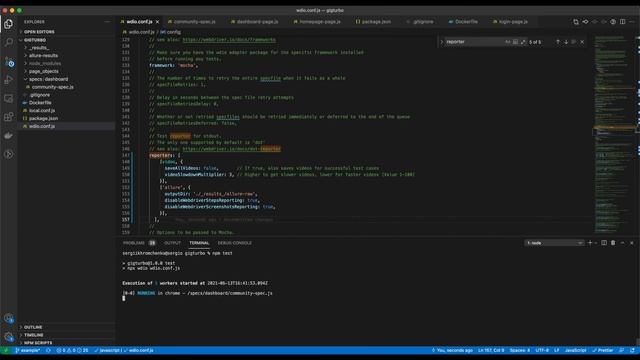
Task: Create a new terminal with plus icon
Action: coord(590,243)
